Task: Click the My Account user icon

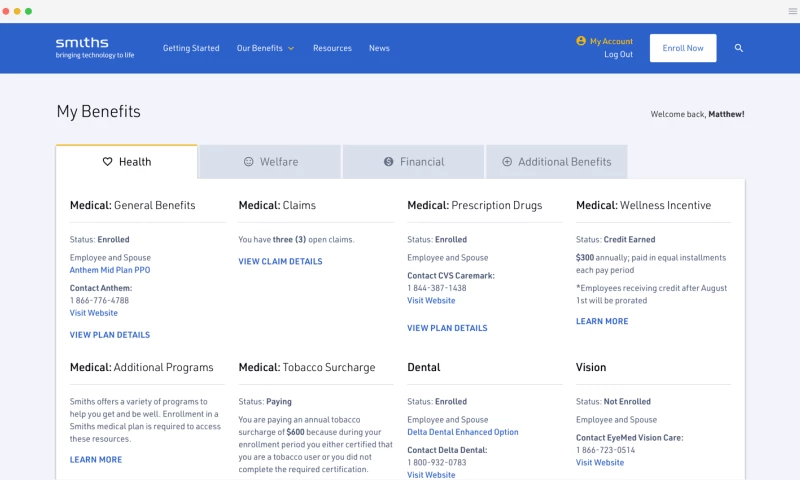Action: click(x=581, y=41)
